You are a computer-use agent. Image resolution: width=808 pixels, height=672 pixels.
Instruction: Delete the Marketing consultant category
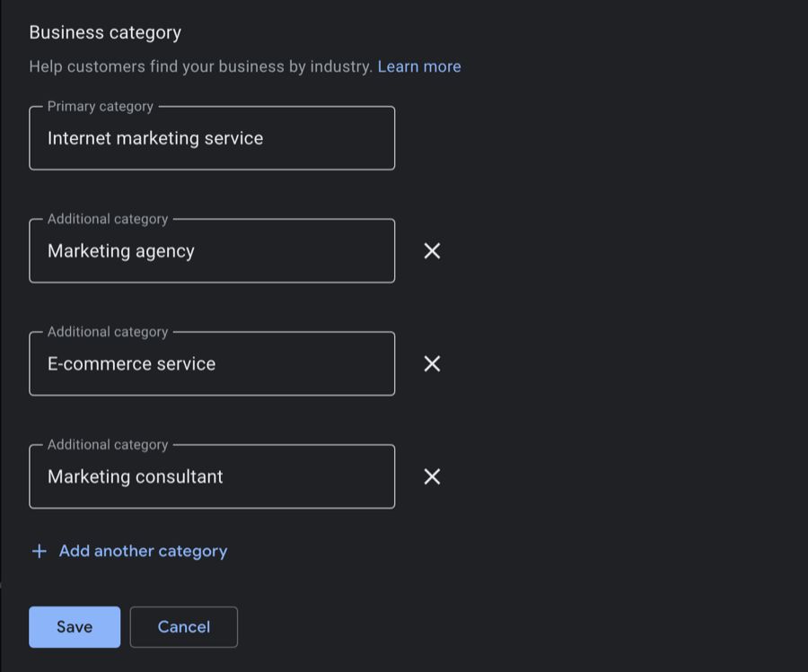[x=432, y=476]
